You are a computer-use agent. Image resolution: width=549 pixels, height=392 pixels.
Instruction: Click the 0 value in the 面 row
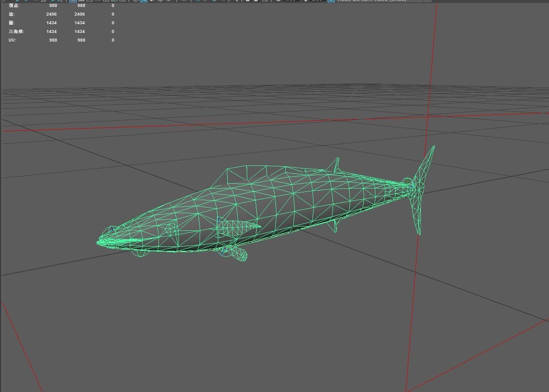tap(113, 23)
